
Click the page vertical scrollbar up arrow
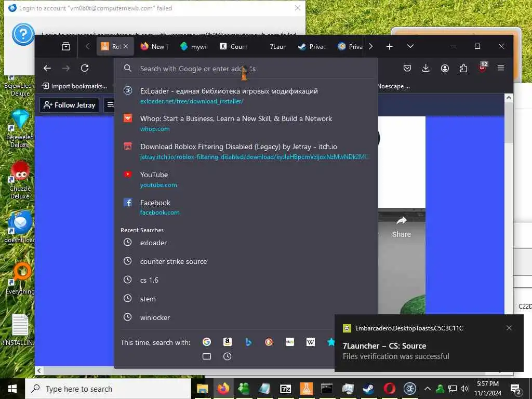click(509, 98)
